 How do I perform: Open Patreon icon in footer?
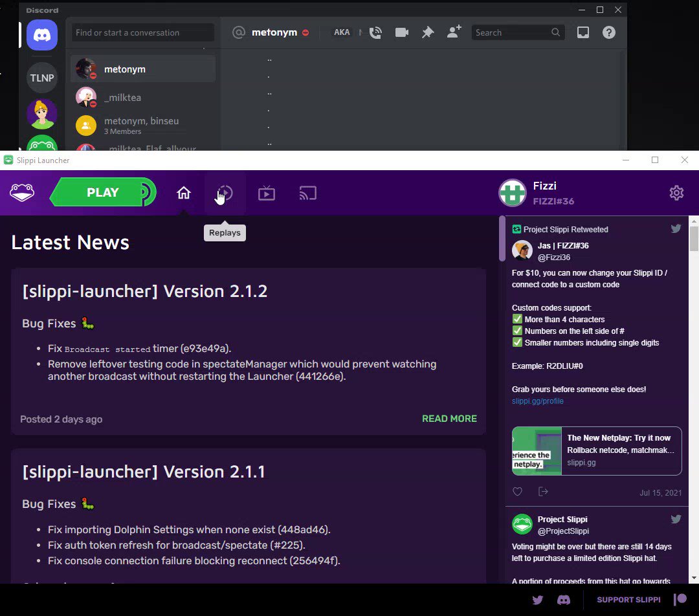pos(680,600)
